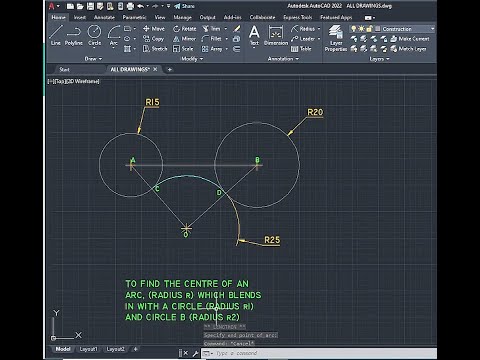
Task: Close the ALL DRAWINGS file tab
Action: pos(155,69)
